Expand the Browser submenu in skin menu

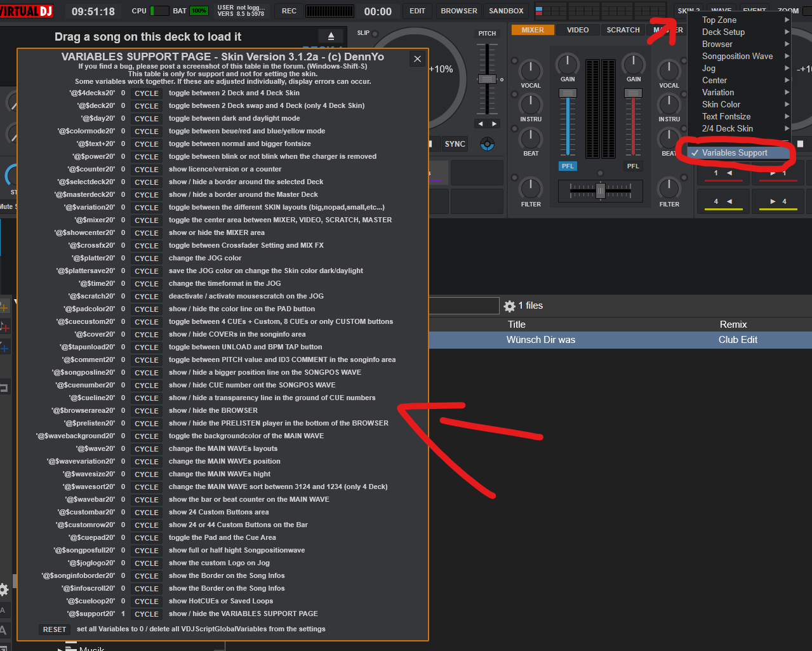[x=739, y=44]
